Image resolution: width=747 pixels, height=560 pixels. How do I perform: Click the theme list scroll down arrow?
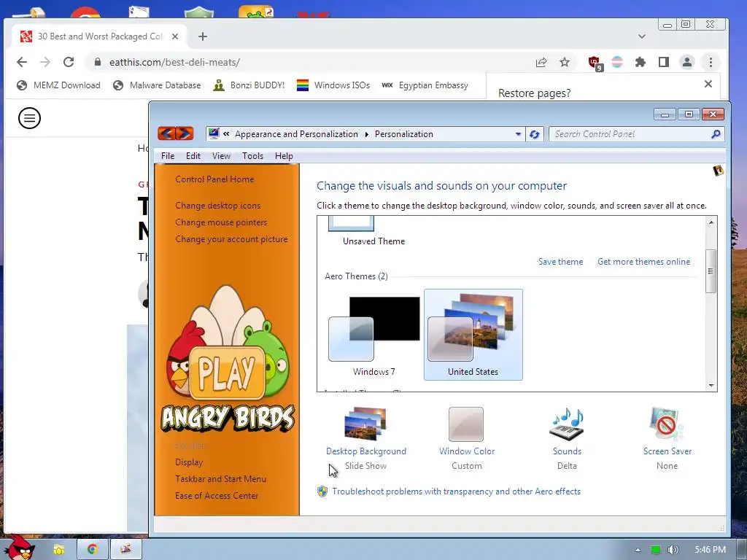click(711, 385)
